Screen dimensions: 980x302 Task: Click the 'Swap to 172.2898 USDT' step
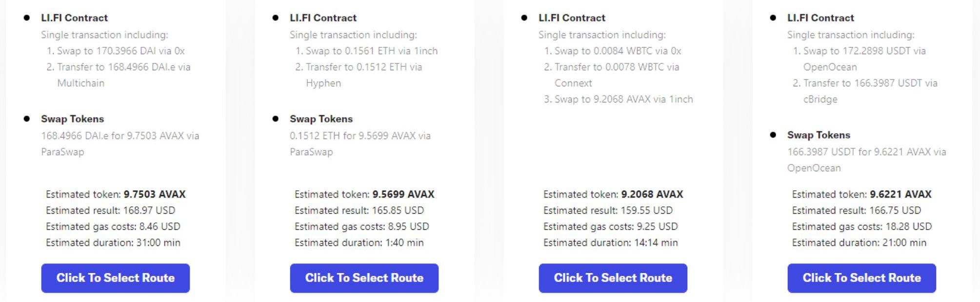[864, 51]
